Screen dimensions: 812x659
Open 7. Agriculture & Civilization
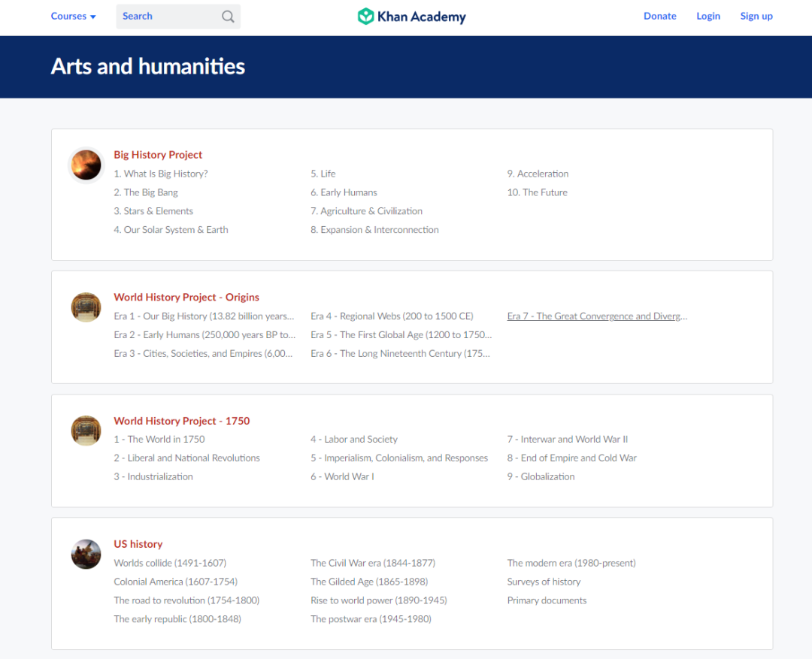(367, 211)
